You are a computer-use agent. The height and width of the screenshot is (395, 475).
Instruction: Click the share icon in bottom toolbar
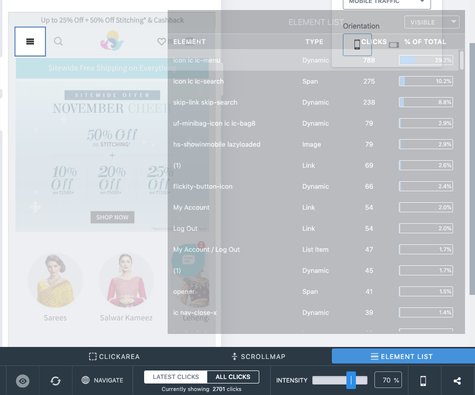[x=457, y=381]
